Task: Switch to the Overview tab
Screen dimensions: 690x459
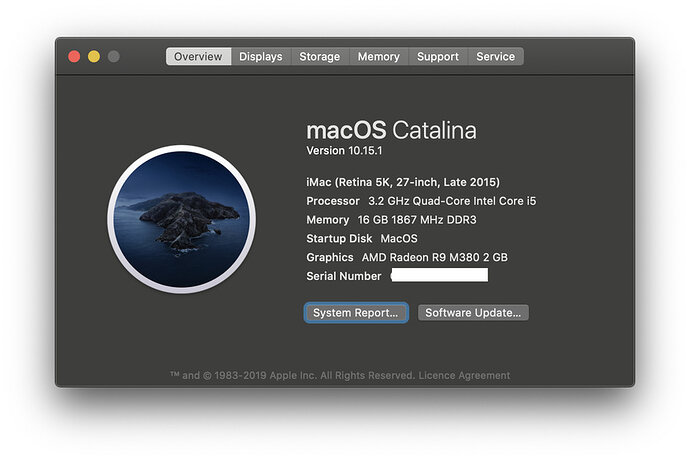Action: pyautogui.click(x=198, y=56)
